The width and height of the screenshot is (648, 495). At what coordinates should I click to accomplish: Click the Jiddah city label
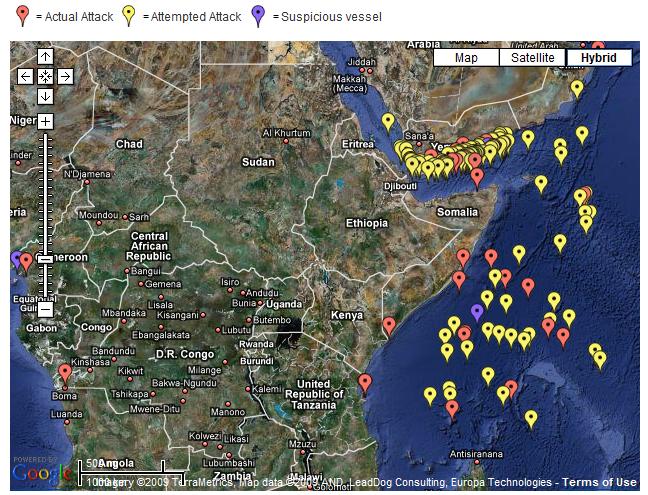point(362,62)
